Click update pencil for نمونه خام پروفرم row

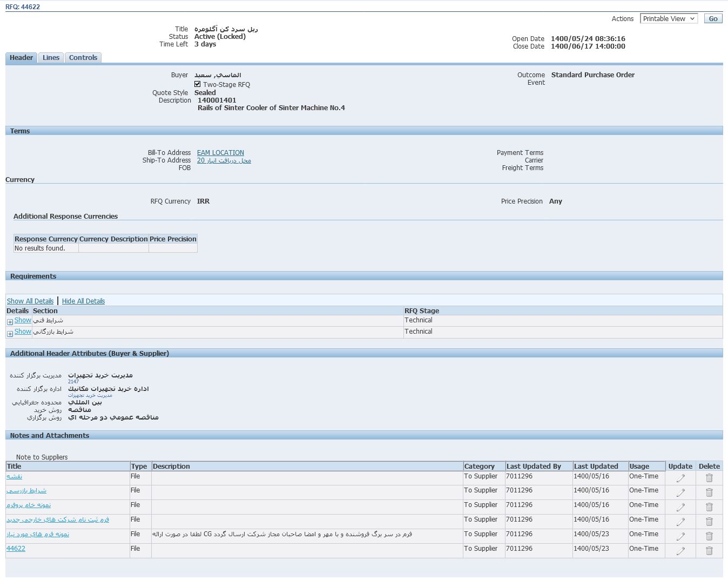(680, 507)
